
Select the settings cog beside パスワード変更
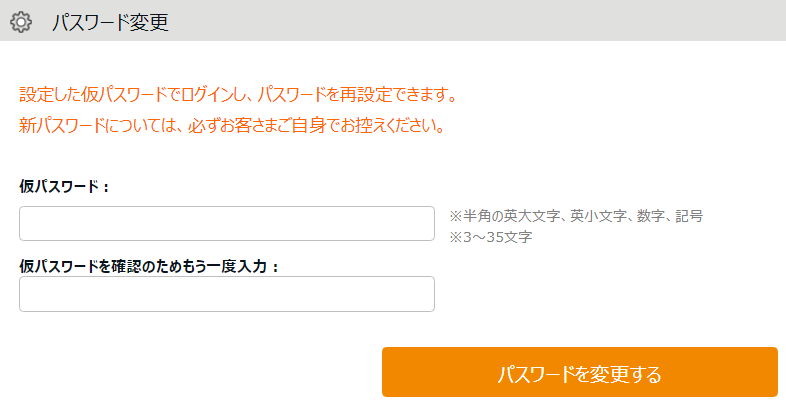(21, 22)
